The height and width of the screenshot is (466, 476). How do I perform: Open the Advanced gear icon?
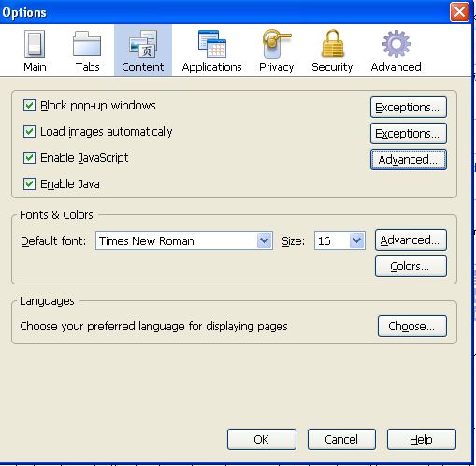click(397, 44)
